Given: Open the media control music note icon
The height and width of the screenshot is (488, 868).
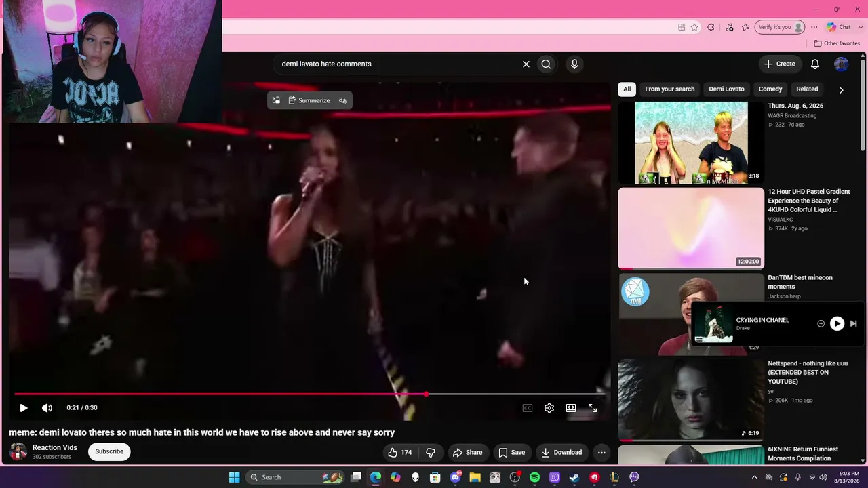Looking at the screenshot, I should [730, 27].
